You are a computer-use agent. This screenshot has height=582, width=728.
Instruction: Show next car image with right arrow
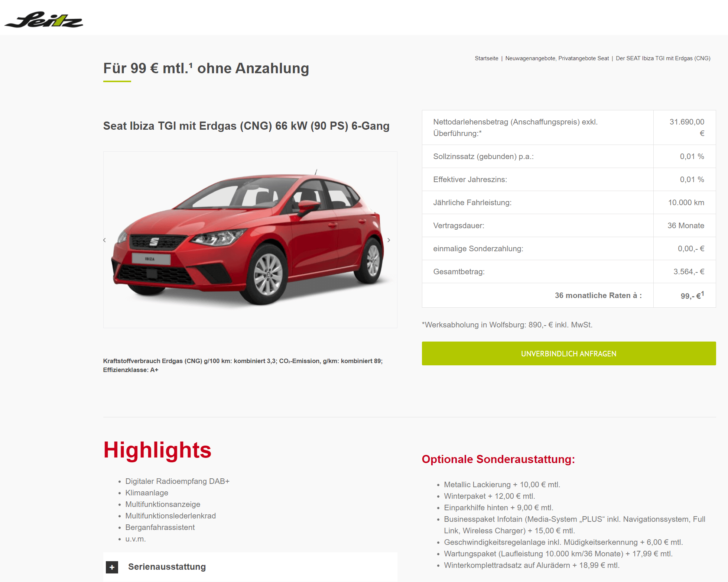click(x=389, y=240)
